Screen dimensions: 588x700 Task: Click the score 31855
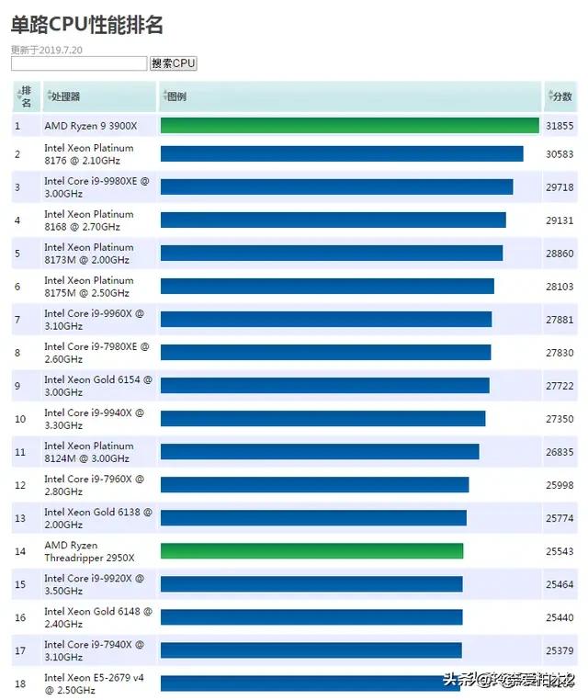[560, 126]
